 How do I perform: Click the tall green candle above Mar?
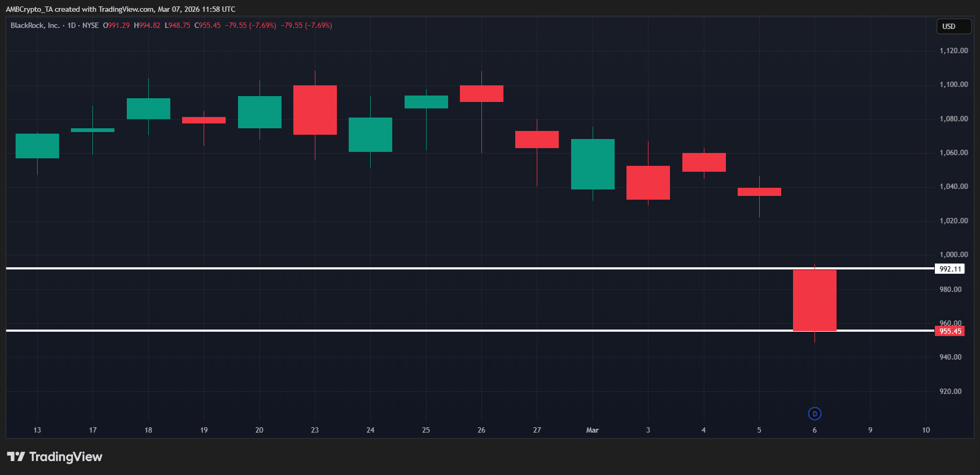point(593,164)
